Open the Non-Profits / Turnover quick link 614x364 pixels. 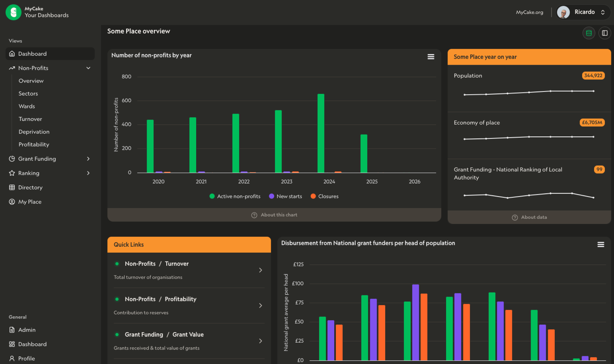click(x=189, y=270)
